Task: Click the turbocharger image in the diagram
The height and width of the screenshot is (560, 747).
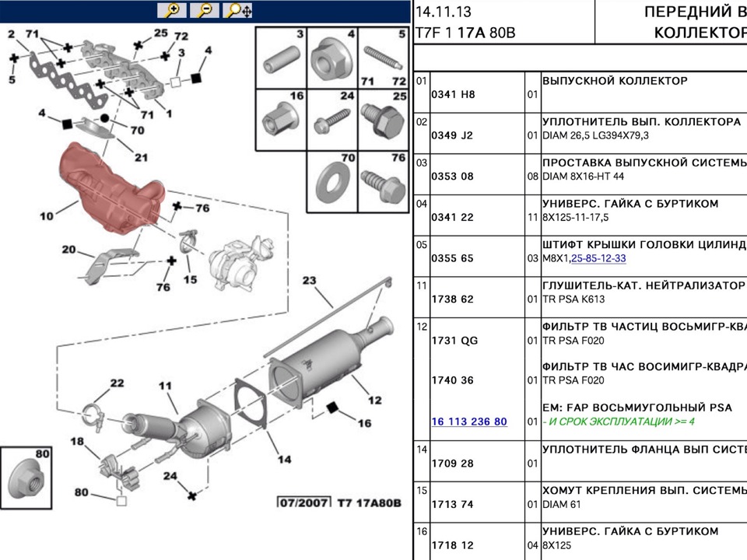Action: tap(242, 262)
